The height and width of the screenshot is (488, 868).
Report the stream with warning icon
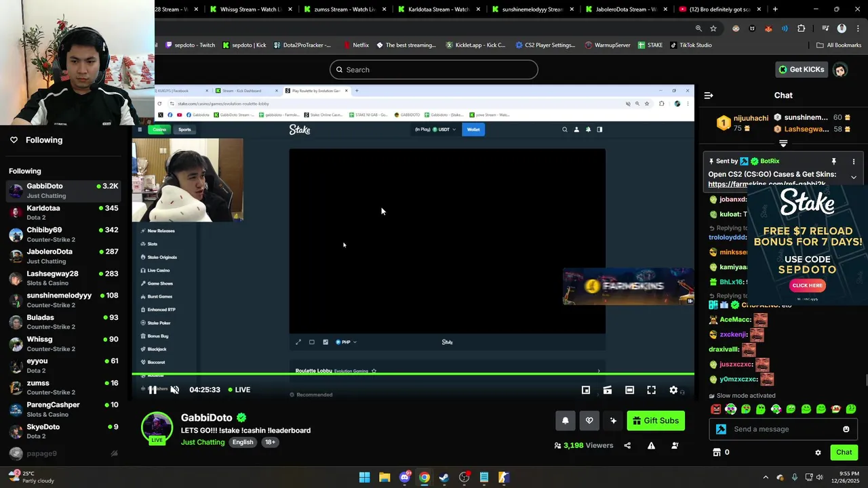(651, 445)
